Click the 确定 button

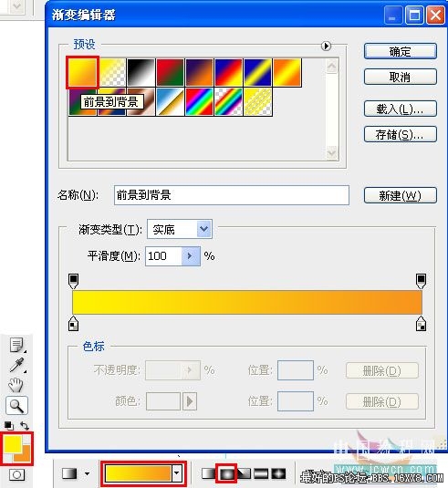(x=401, y=51)
